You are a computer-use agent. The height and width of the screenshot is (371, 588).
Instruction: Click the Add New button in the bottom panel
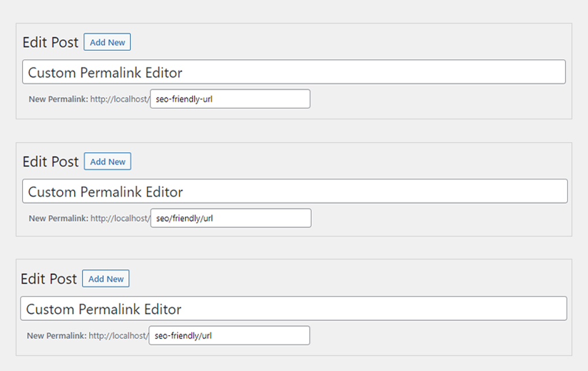click(105, 278)
